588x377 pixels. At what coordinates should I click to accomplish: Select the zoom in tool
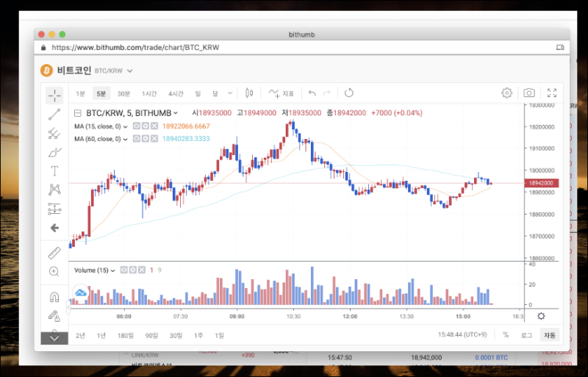click(54, 271)
